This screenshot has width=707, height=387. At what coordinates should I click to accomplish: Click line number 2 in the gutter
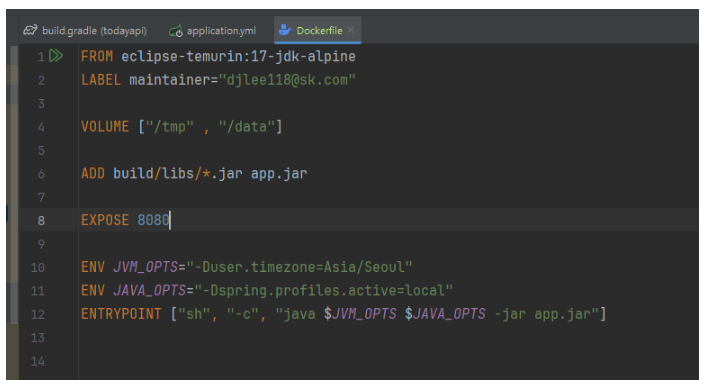(x=41, y=80)
